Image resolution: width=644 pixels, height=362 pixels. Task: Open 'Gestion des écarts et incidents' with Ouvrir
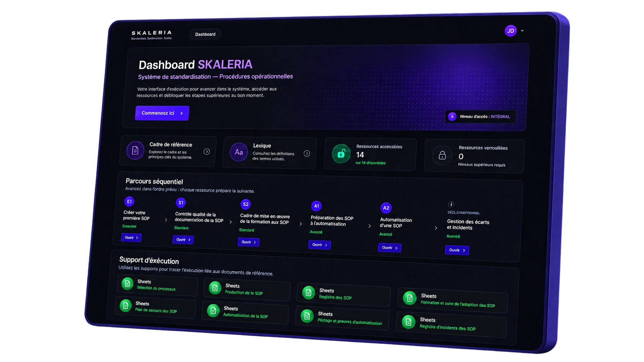click(x=457, y=250)
